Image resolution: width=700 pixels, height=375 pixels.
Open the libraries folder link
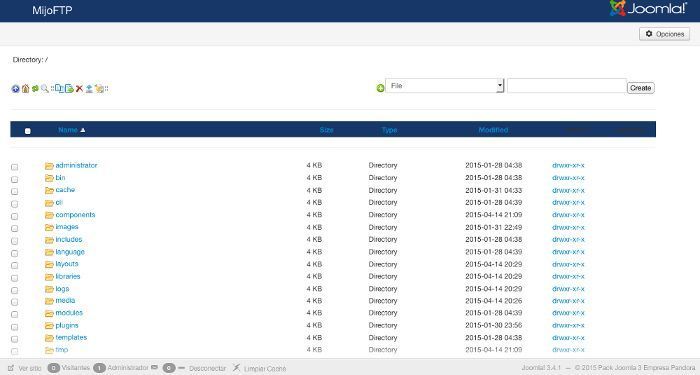tap(68, 276)
